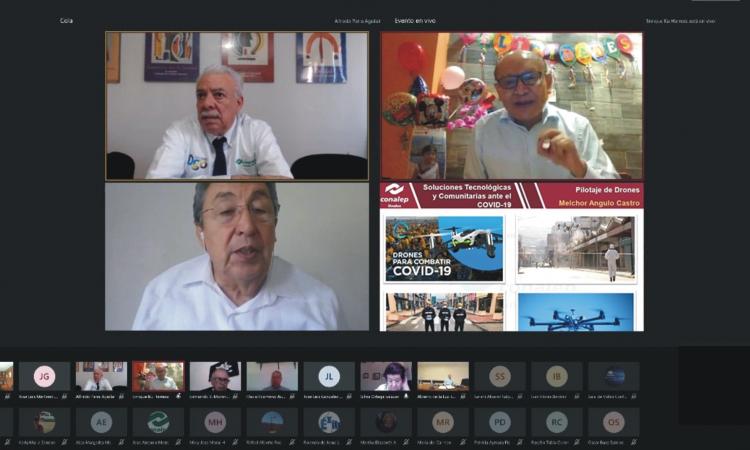This screenshot has height=450, width=750.
Task: Click the blue-sky drone slide photo
Action: (575, 311)
